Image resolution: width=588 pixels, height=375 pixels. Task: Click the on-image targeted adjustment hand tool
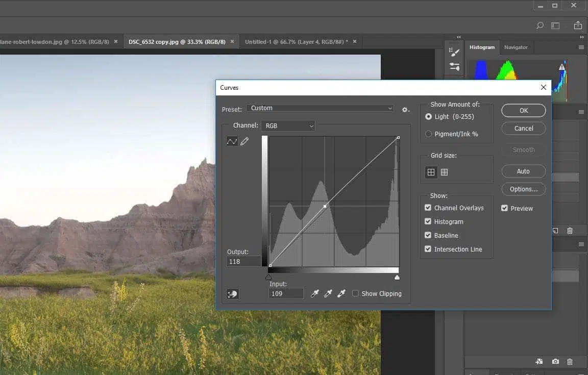232,294
